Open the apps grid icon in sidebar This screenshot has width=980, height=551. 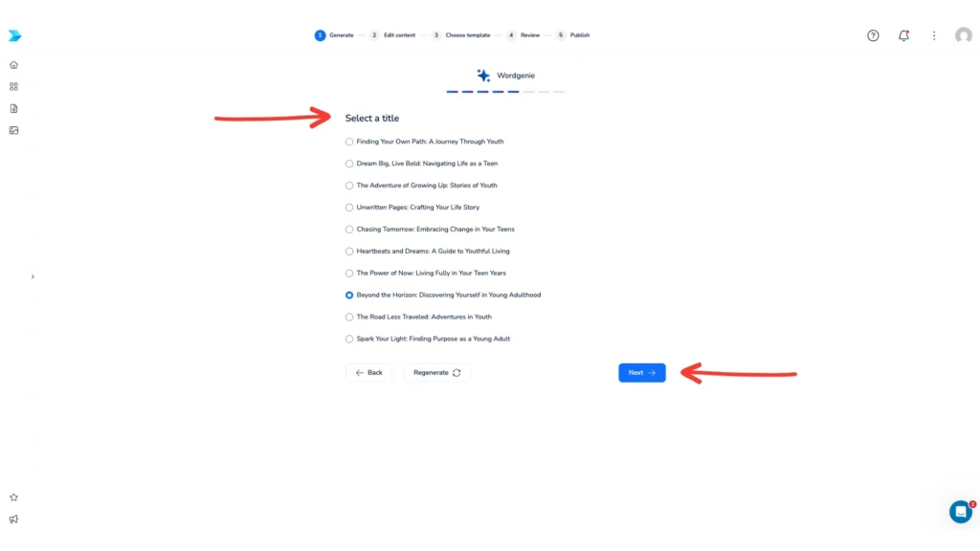tap(13, 86)
